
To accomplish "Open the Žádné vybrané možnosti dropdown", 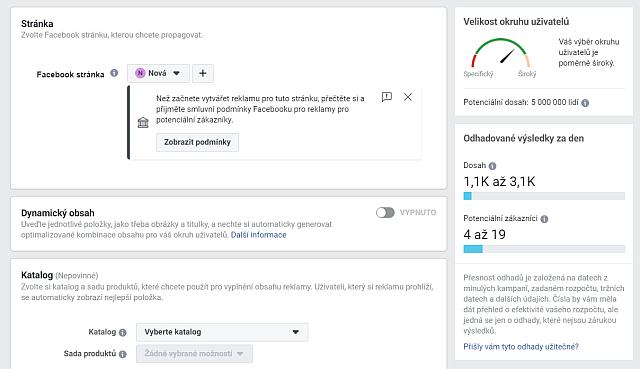I will pyautogui.click(x=194, y=353).
